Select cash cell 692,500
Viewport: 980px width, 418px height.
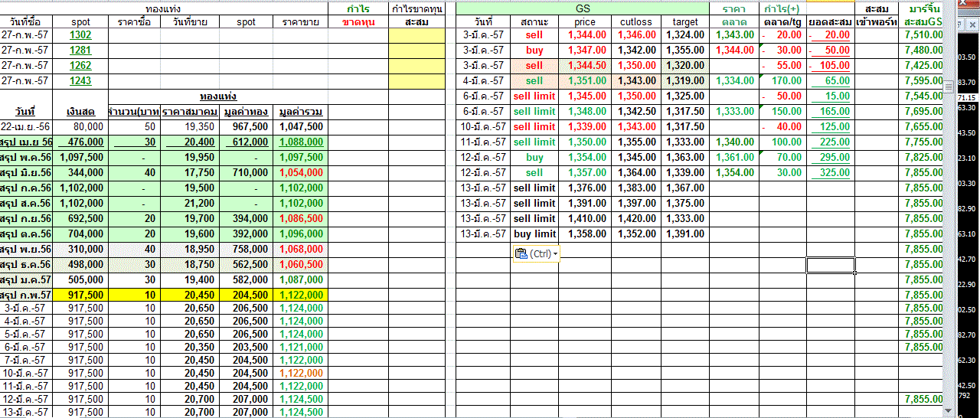coord(80,218)
